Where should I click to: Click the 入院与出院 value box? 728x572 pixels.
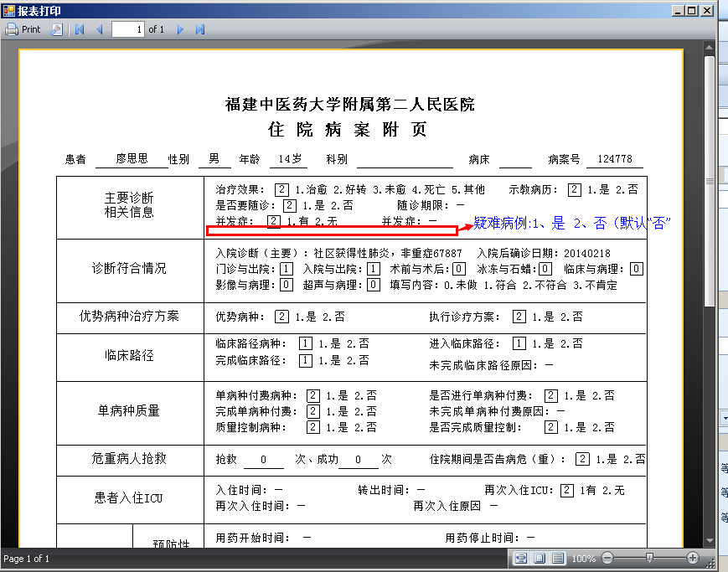point(374,269)
